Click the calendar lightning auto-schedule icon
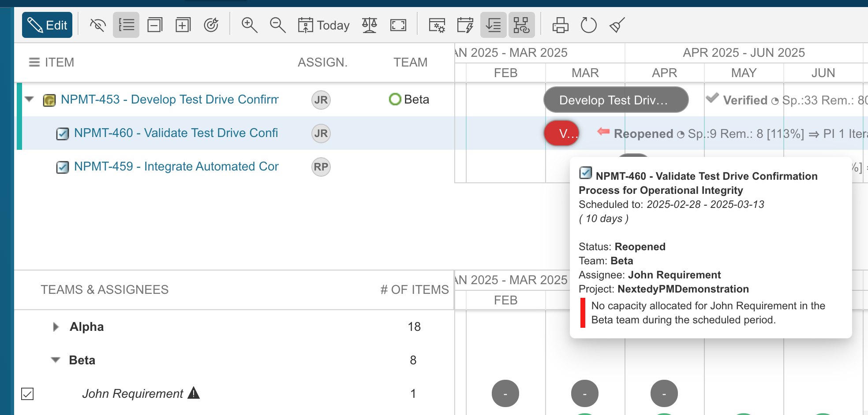Image resolution: width=868 pixels, height=415 pixels. click(x=465, y=25)
